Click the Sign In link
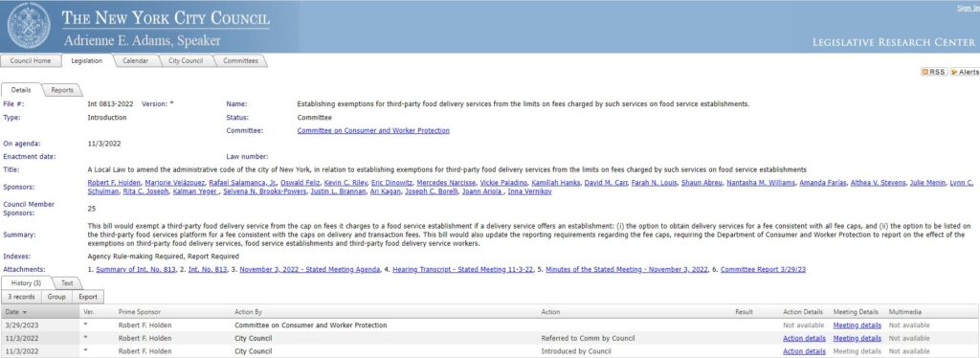 click(x=969, y=8)
